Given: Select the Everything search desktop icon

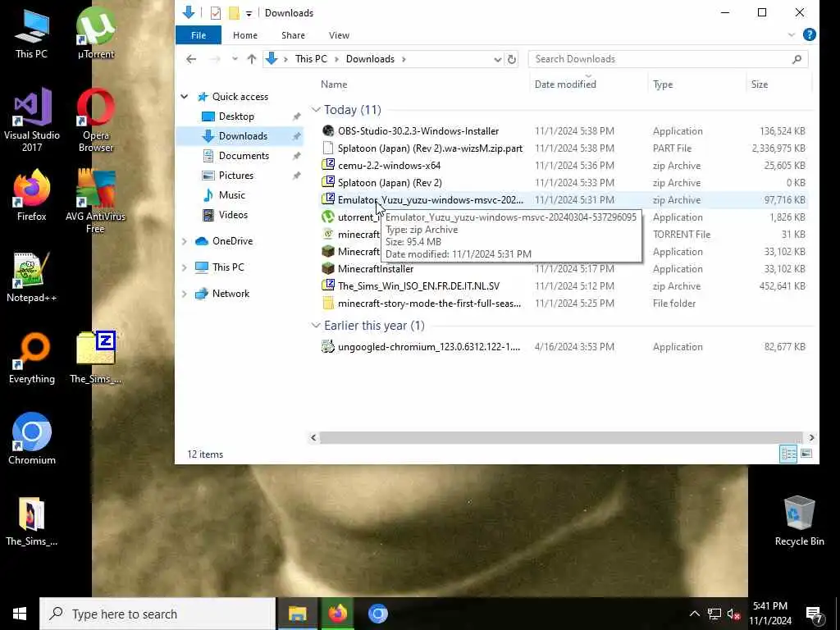Looking at the screenshot, I should pyautogui.click(x=32, y=359).
